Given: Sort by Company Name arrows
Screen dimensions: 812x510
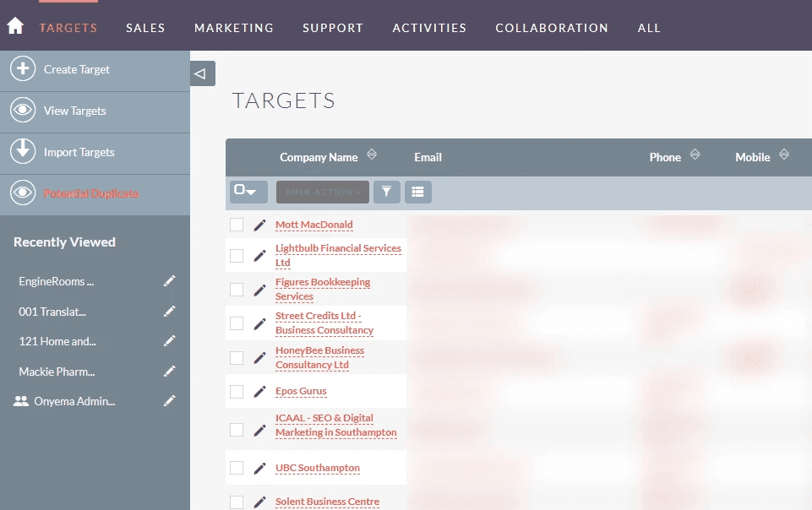Looking at the screenshot, I should [x=372, y=155].
